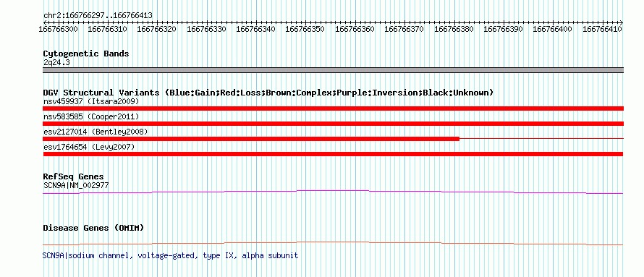Viewport: 644px width, 277px height.
Task: Click ruler position 166766400
Action: tap(552, 29)
